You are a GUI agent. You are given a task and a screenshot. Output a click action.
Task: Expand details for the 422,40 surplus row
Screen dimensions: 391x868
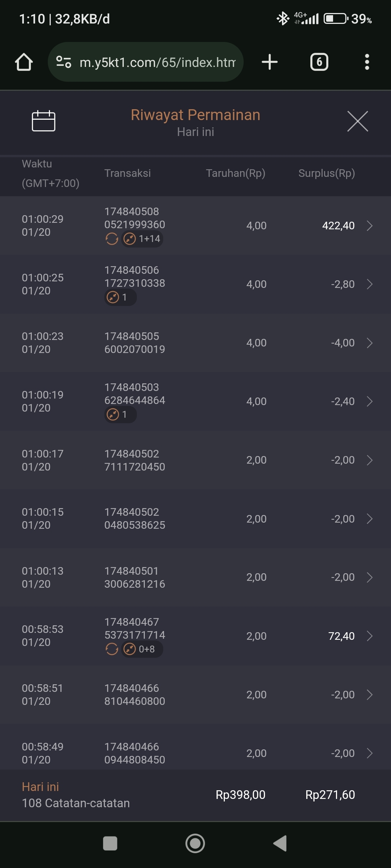pyautogui.click(x=369, y=226)
